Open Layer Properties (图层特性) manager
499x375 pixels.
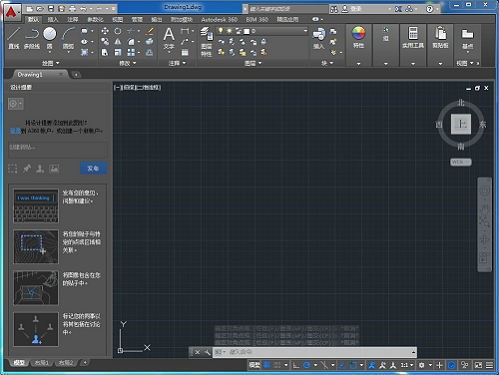(x=206, y=42)
